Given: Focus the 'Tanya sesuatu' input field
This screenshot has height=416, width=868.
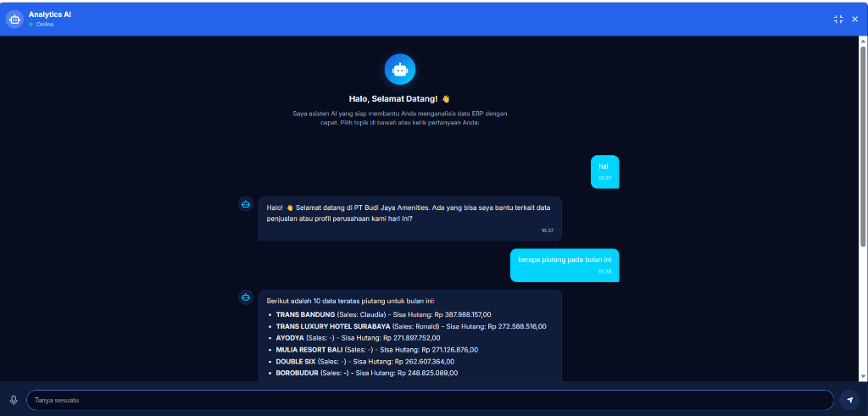Looking at the screenshot, I should (x=430, y=400).
